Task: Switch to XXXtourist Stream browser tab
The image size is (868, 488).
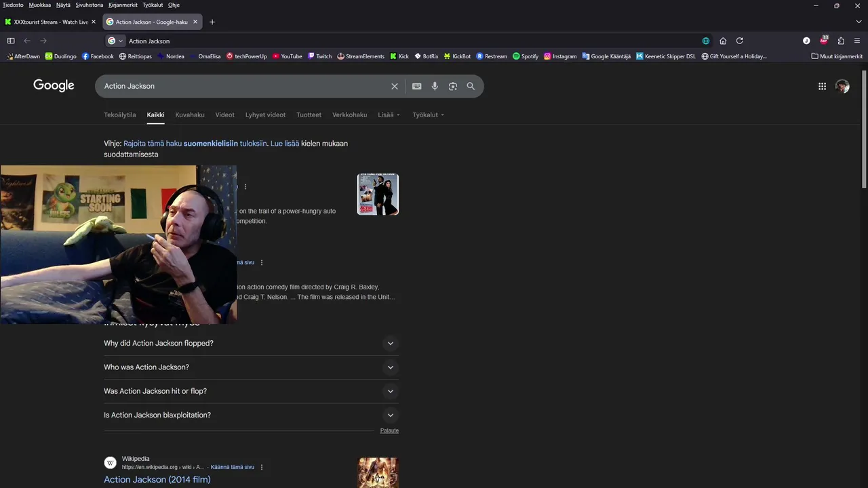Action: pyautogui.click(x=51, y=22)
